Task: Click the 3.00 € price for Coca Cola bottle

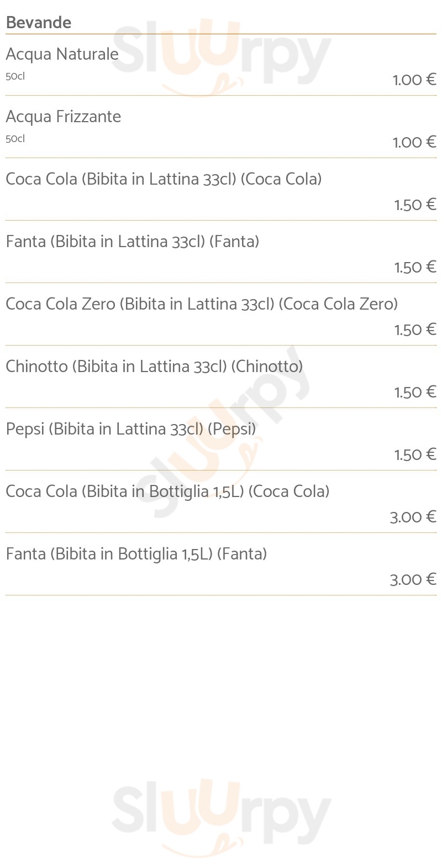Action: (413, 517)
